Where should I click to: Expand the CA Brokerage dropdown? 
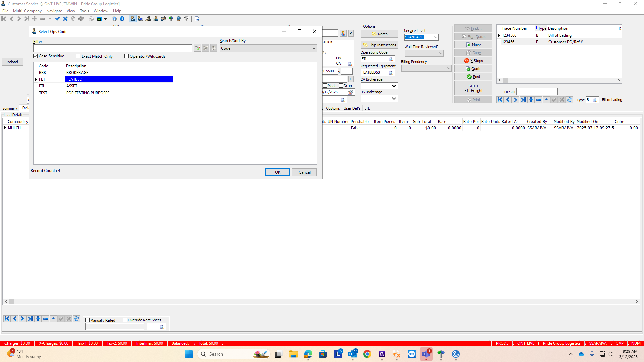pos(394,86)
